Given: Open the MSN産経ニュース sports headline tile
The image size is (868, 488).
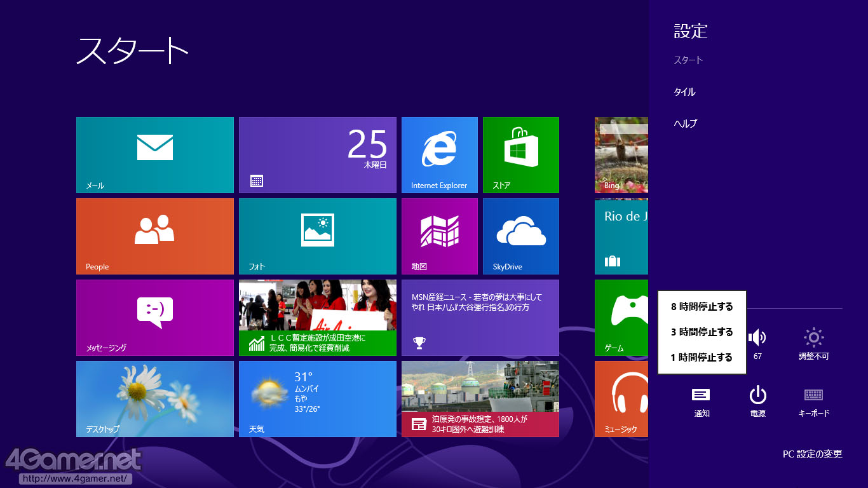Looking at the screenshot, I should point(480,318).
